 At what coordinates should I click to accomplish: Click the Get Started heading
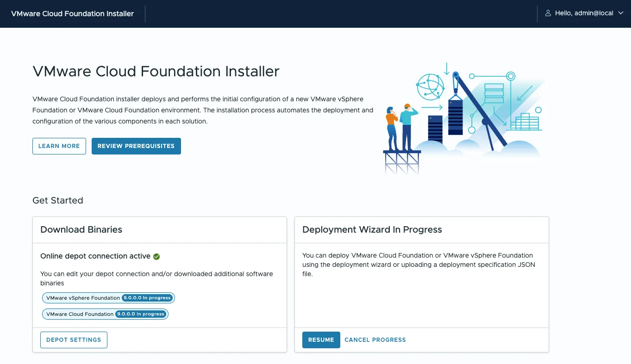click(x=58, y=200)
